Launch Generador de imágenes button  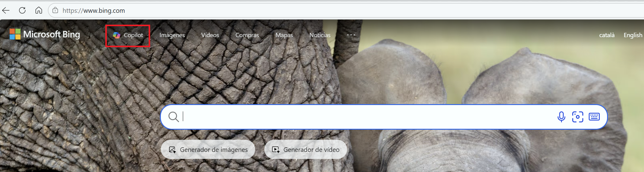click(208, 149)
